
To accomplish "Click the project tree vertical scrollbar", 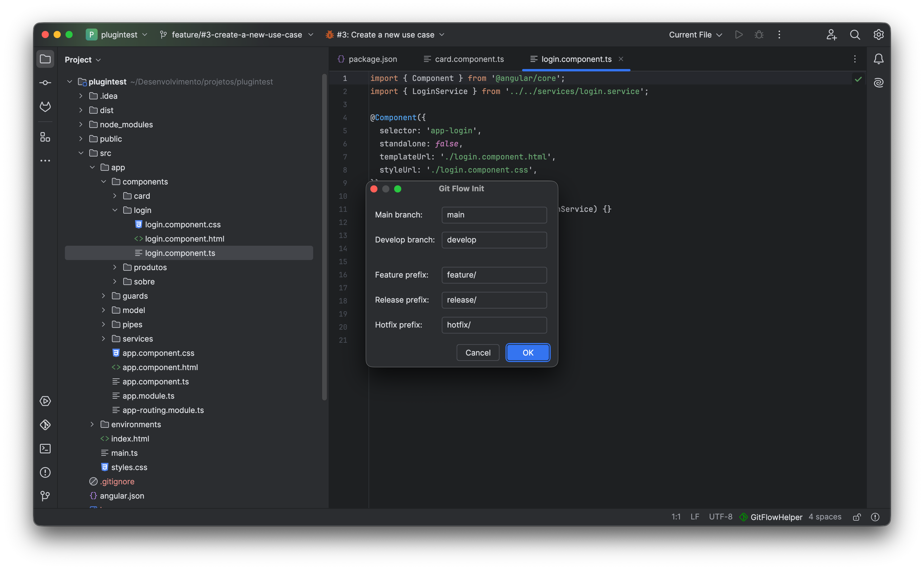I will [324, 237].
